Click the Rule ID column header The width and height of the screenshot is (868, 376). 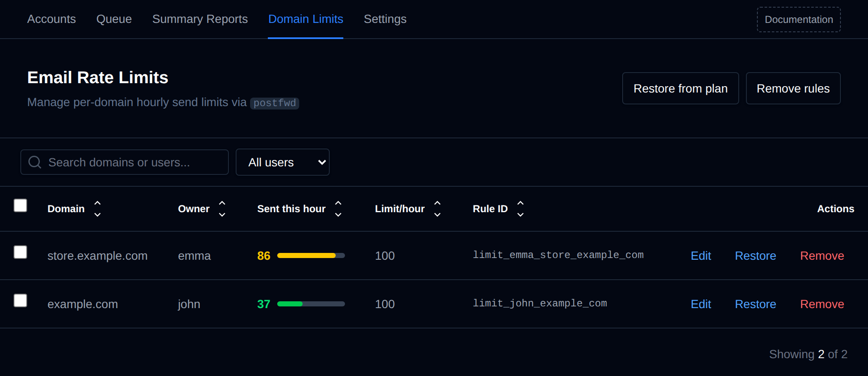tap(490, 209)
